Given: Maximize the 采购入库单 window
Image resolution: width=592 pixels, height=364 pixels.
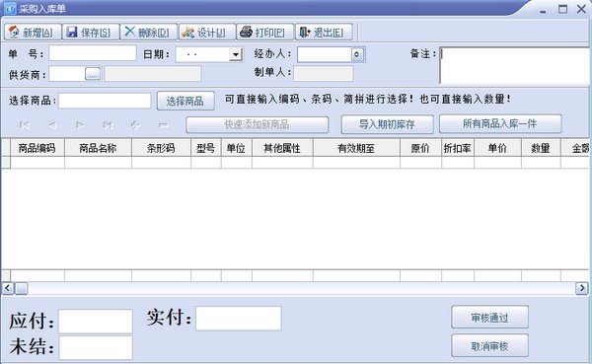Looking at the screenshot, I should 563,9.
